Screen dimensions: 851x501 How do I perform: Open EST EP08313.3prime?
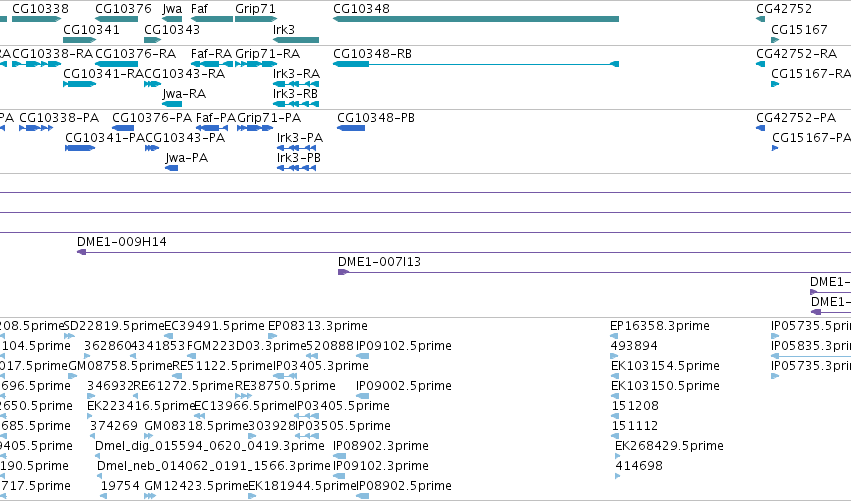coord(317,326)
